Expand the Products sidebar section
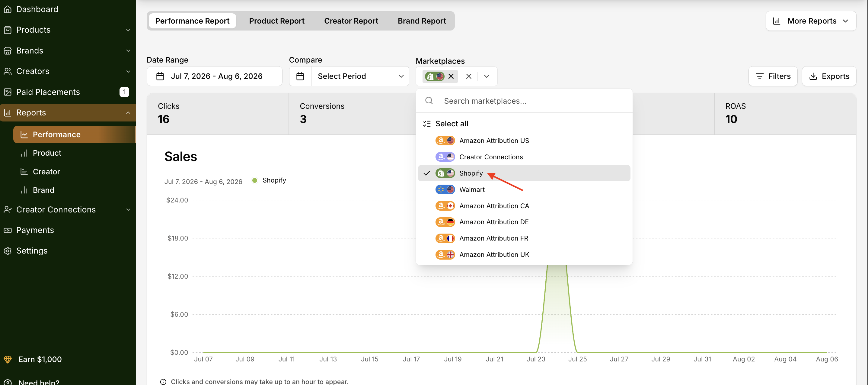 (128, 30)
